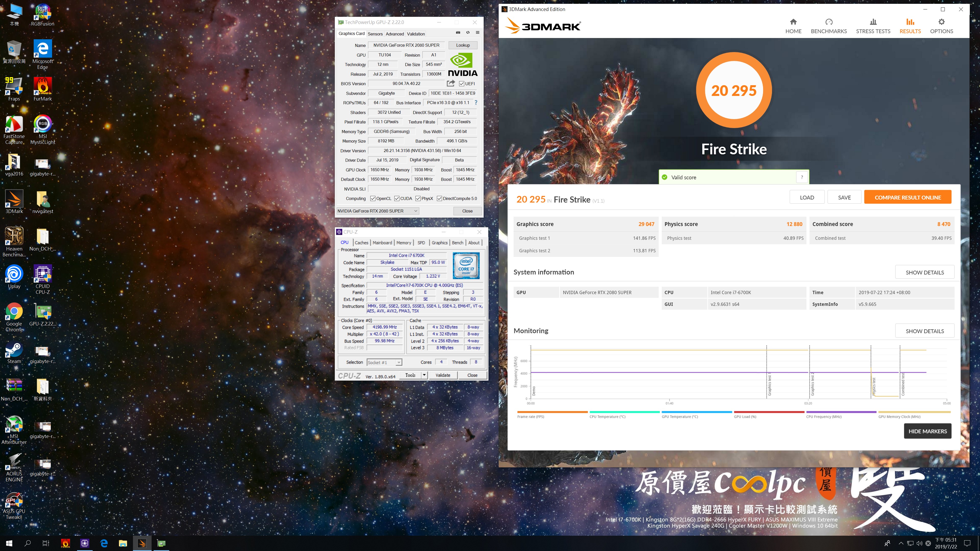Expand CPU-Z Socket #1 selection dropdown
980x551 pixels.
384,362
